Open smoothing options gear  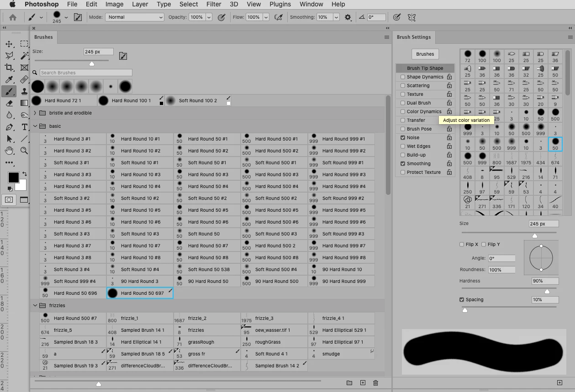coord(348,17)
